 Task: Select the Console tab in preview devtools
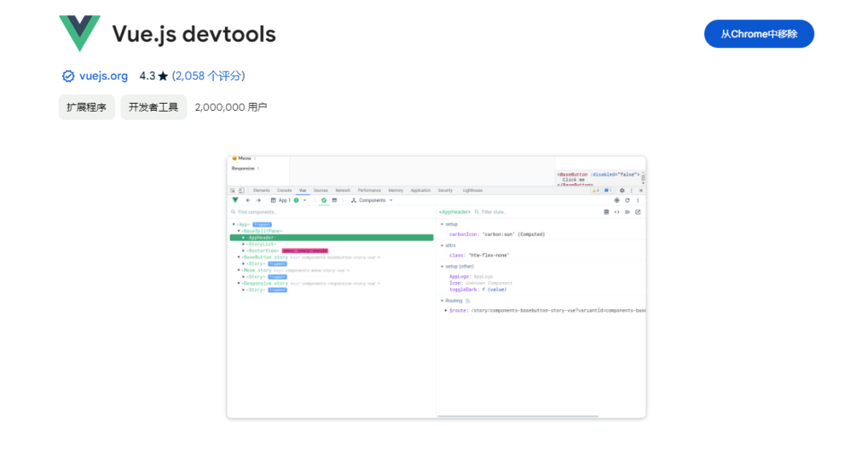pos(284,190)
